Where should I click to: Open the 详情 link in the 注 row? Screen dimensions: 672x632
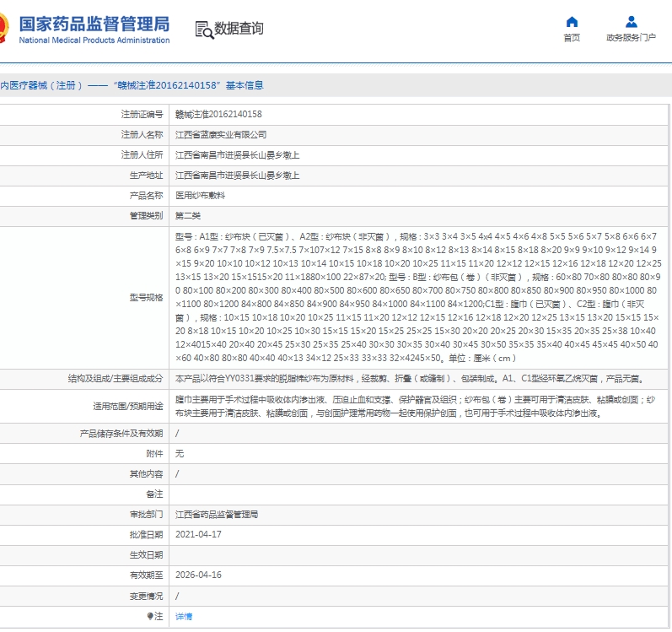184,616
